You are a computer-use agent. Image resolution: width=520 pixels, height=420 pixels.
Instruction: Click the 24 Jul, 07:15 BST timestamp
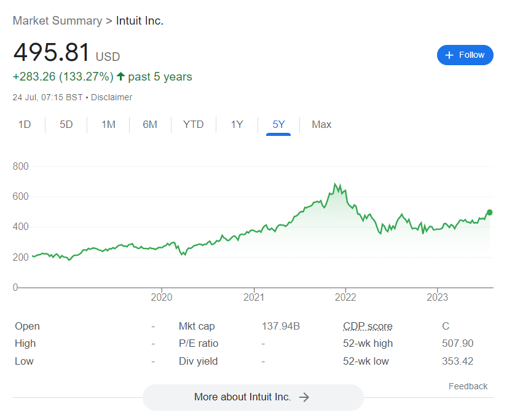click(47, 97)
